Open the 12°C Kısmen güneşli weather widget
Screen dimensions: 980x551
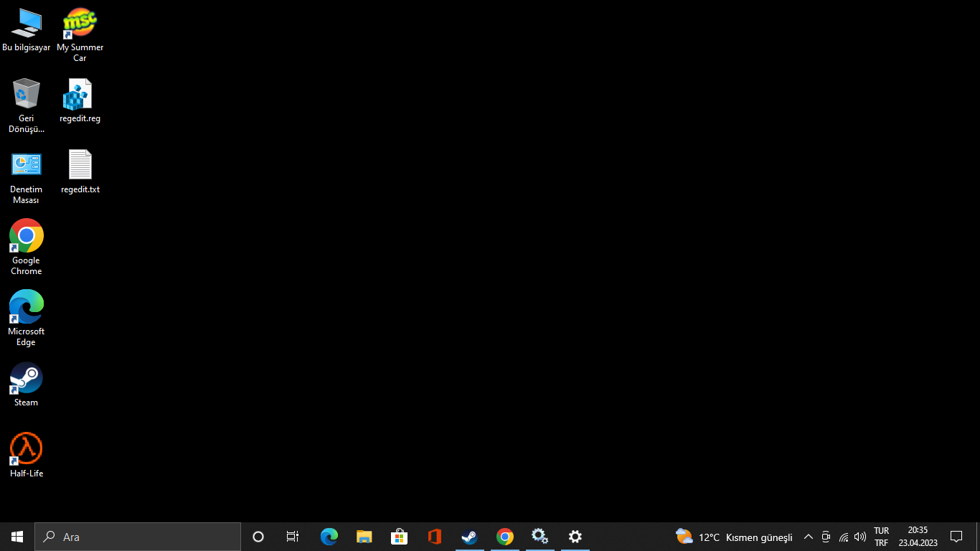pos(734,537)
